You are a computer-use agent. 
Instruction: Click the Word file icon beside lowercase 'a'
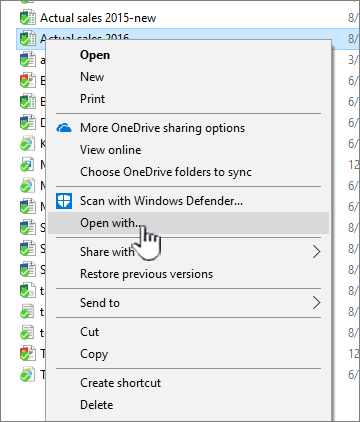point(27,60)
